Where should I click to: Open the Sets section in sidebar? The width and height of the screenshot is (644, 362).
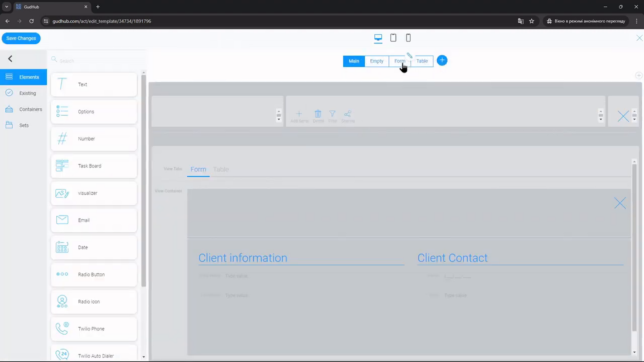pos(23,125)
